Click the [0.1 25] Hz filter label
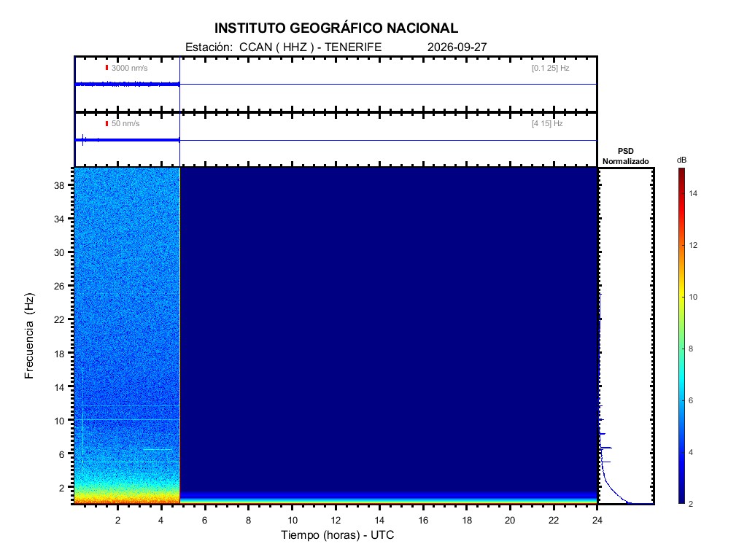The image size is (747, 560). (550, 68)
